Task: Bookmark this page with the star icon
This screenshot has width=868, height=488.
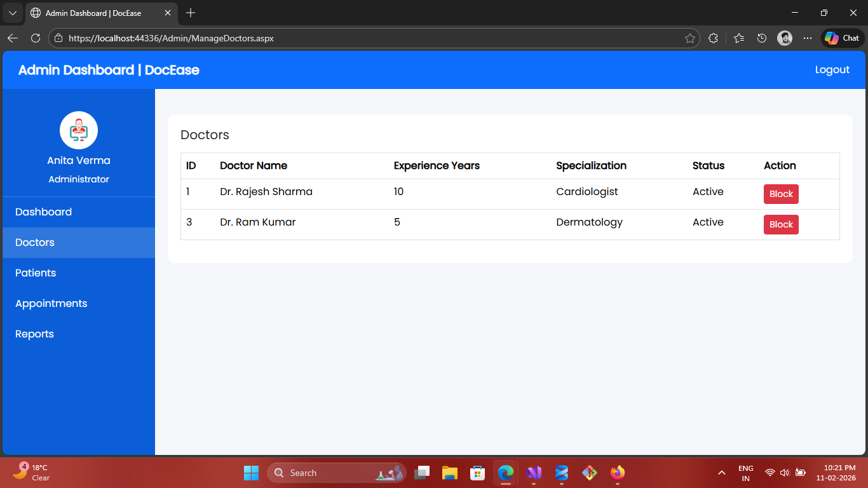Action: click(x=689, y=38)
